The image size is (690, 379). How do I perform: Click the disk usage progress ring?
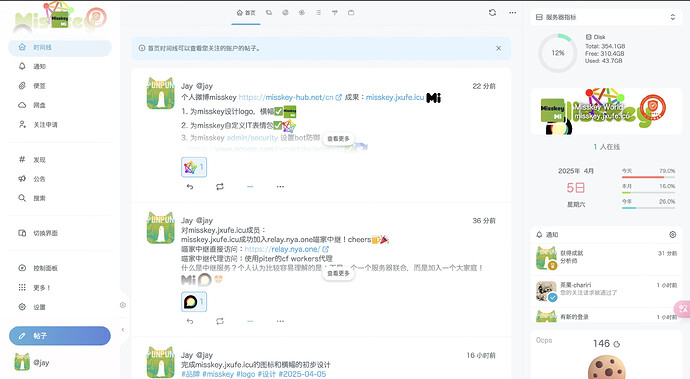tap(558, 53)
